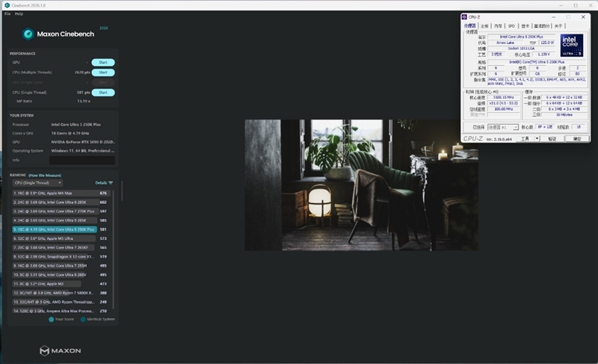This screenshot has width=598, height=364.
Task: Click the CPU-Z title bar icon
Action: (x=465, y=16)
